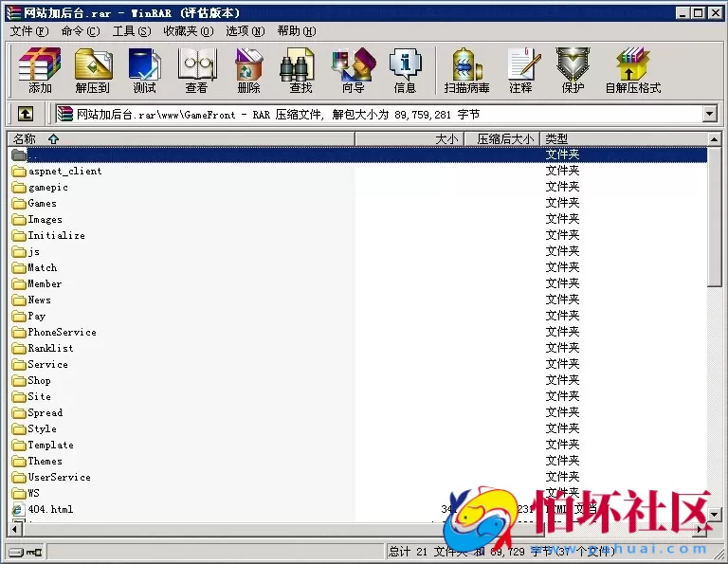Click the archive icon in the address bar
Viewport: 728px width, 564px height.
click(x=65, y=114)
